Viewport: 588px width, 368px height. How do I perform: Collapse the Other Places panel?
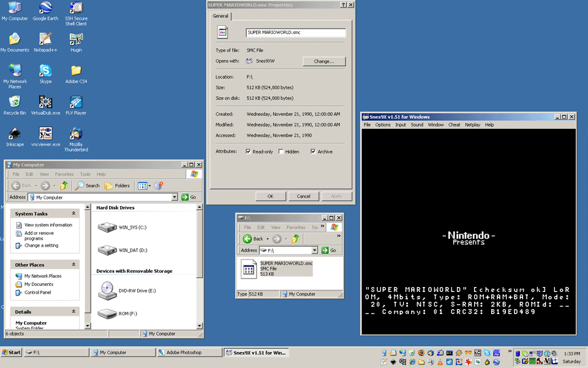click(x=73, y=265)
